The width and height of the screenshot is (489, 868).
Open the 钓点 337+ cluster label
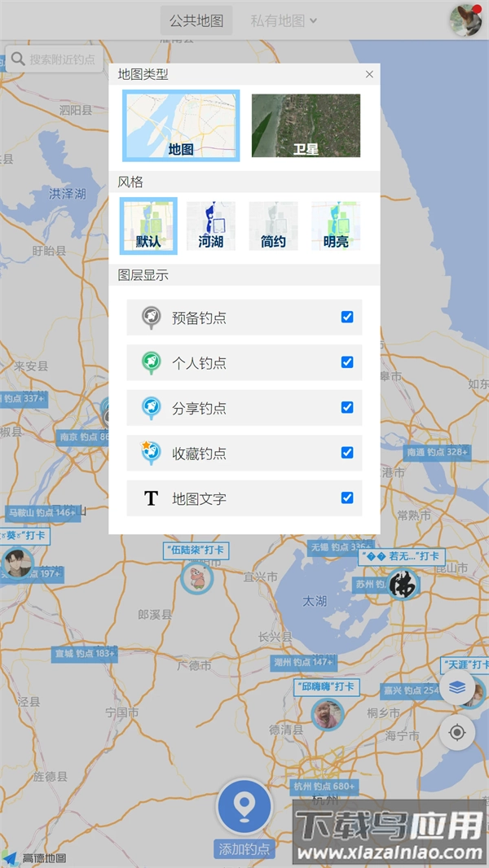coord(23,398)
